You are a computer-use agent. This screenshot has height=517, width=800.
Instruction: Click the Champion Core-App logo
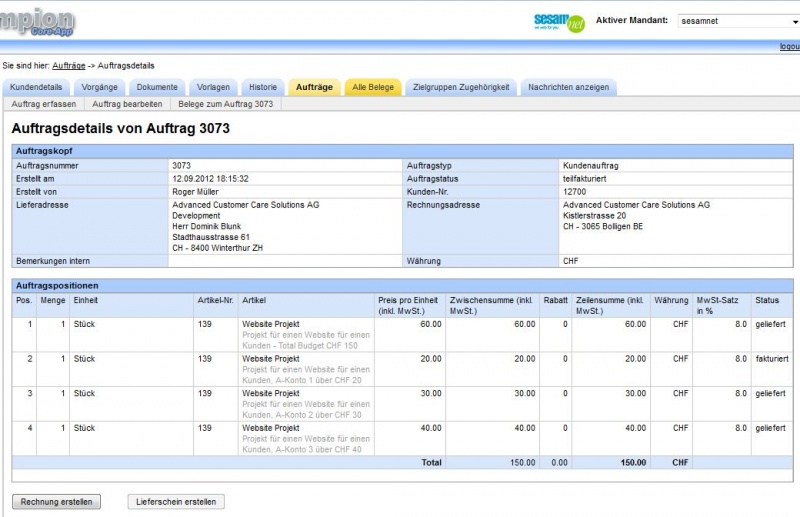37,22
